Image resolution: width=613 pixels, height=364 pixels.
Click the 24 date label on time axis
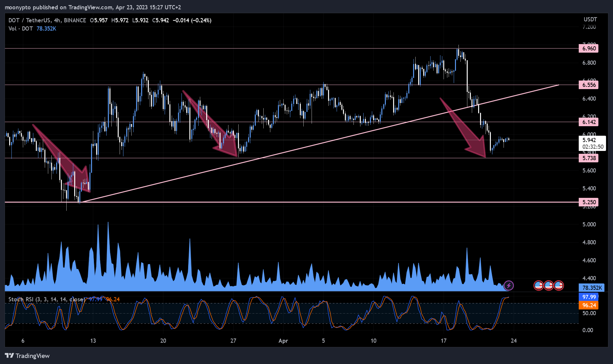click(514, 341)
